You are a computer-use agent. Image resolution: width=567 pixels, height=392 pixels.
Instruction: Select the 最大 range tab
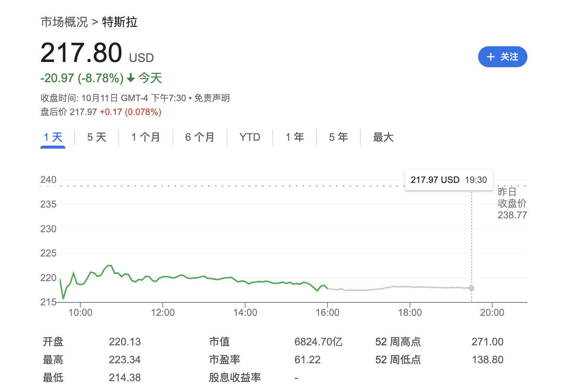(x=383, y=137)
